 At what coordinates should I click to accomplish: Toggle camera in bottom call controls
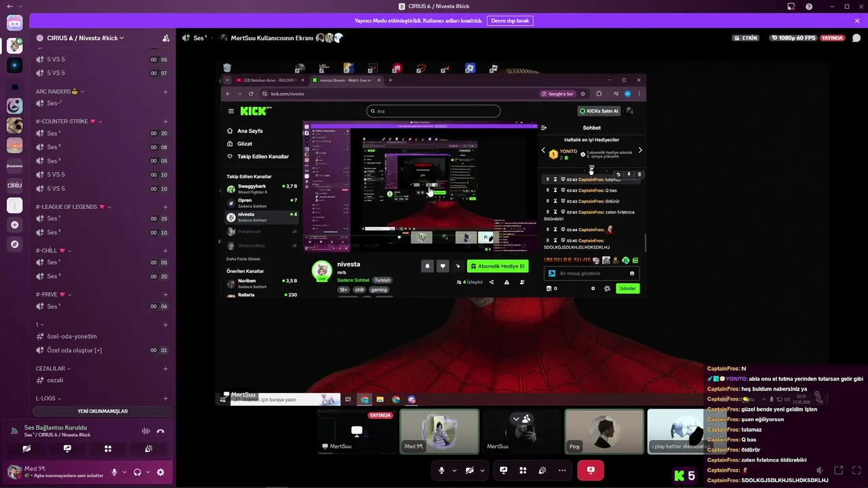[469, 470]
